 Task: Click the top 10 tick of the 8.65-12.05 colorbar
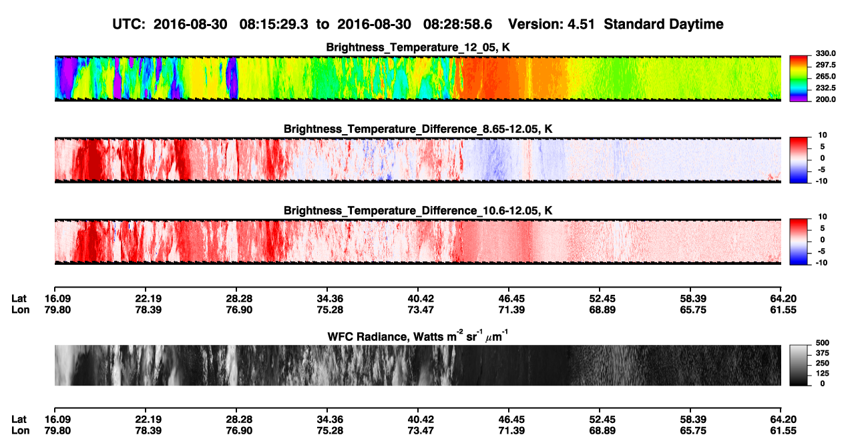pos(823,135)
